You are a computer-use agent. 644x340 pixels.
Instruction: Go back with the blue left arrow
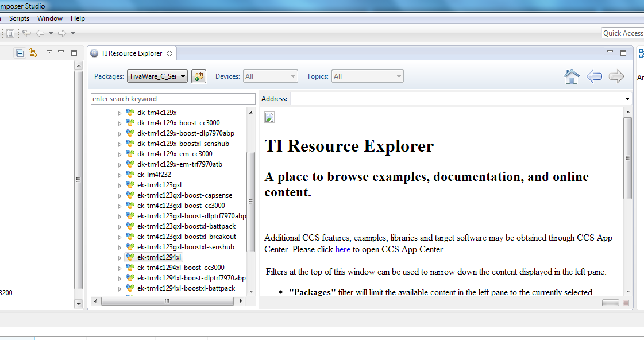click(594, 76)
